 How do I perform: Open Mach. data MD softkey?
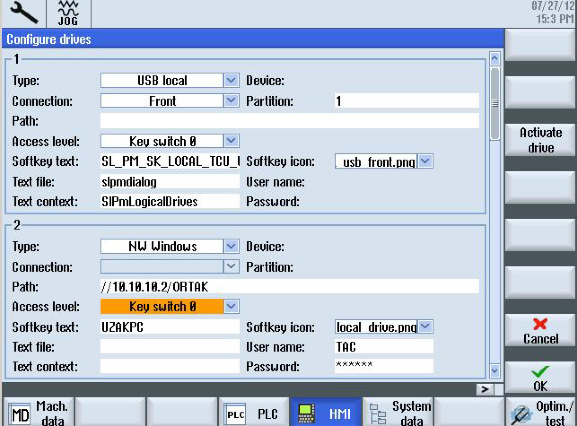tap(39, 412)
